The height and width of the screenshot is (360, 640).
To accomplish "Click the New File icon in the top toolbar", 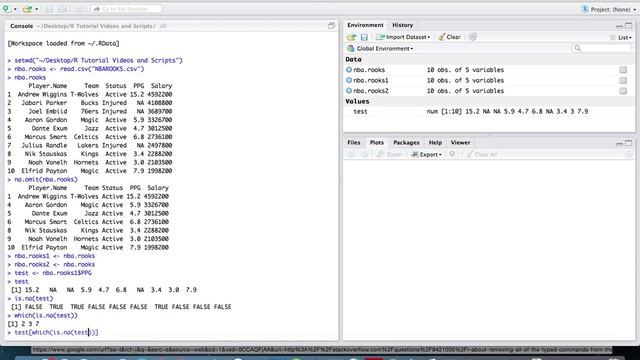I will [6, 9].
